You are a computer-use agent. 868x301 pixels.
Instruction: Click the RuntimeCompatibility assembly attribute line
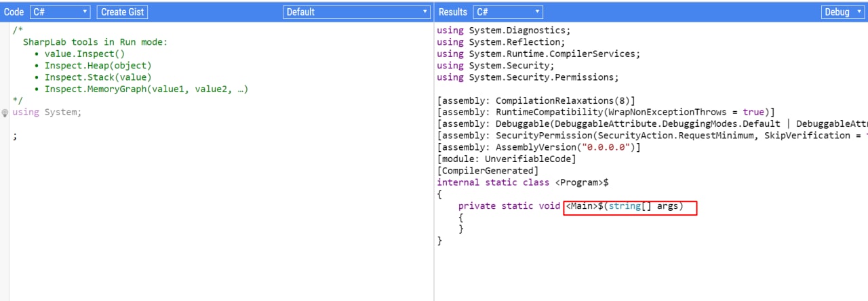606,112
